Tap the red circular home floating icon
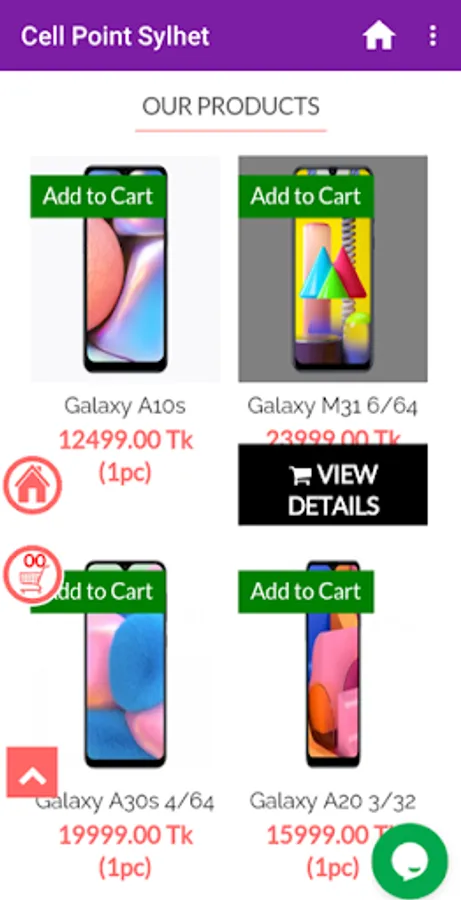 33,485
